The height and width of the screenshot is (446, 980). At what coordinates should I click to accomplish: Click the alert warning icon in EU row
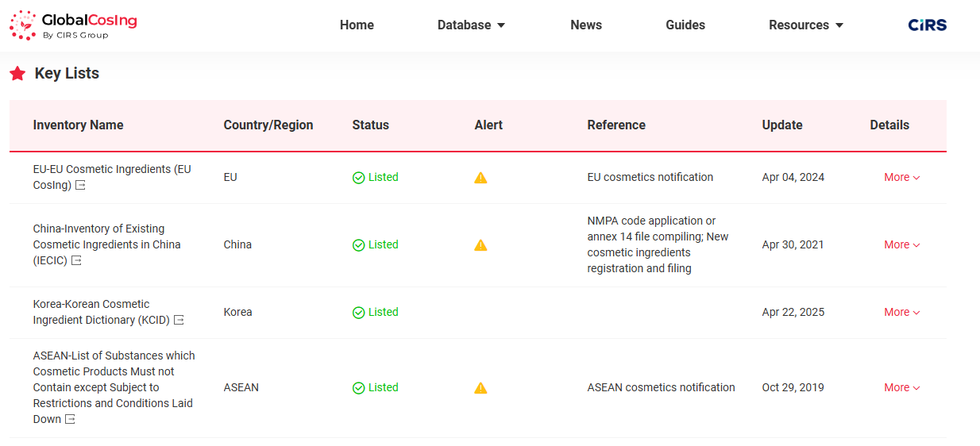[480, 178]
